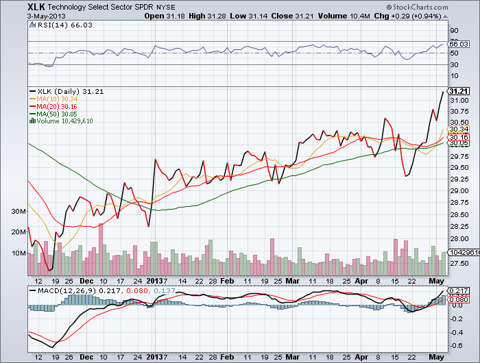
Task: Click the 20M volume axis label
Action: [19, 232]
